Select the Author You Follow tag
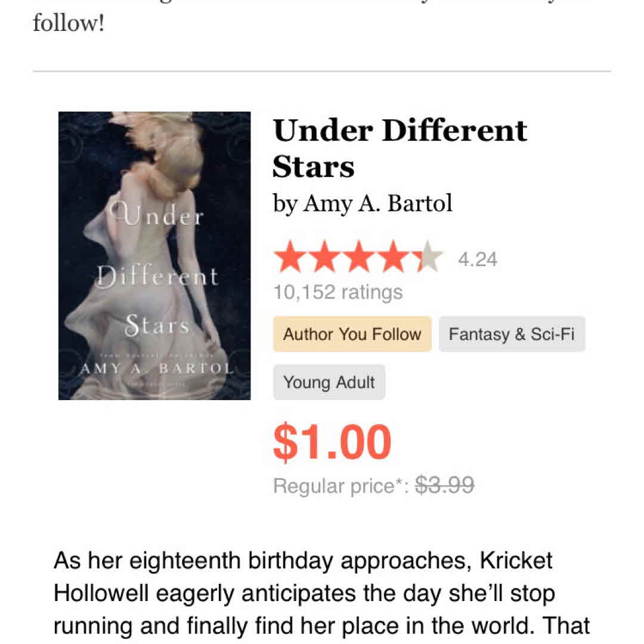The image size is (644, 644). 352,334
